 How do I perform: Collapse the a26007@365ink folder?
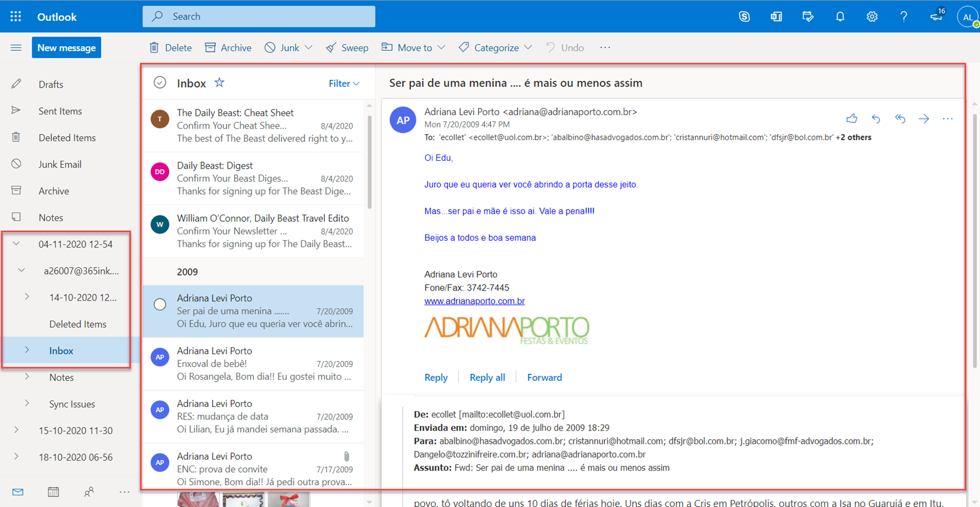point(21,270)
